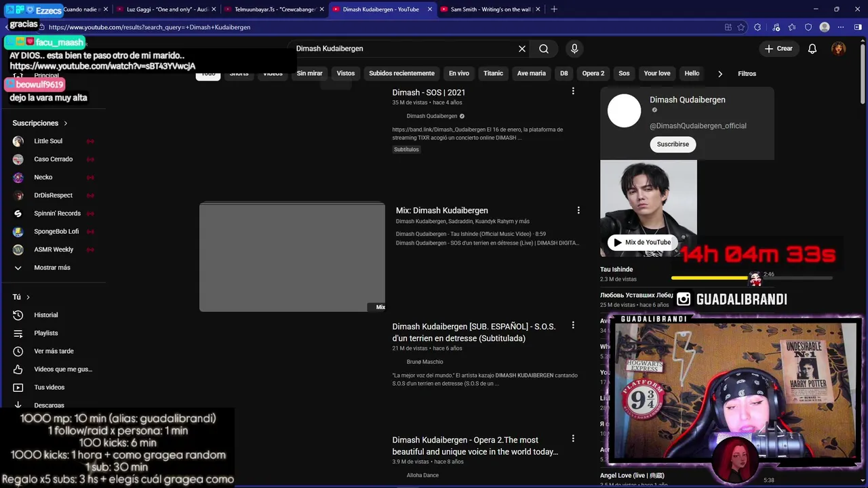The height and width of the screenshot is (488, 868).
Task: Select the Opera 2 filter chip
Action: click(593, 73)
